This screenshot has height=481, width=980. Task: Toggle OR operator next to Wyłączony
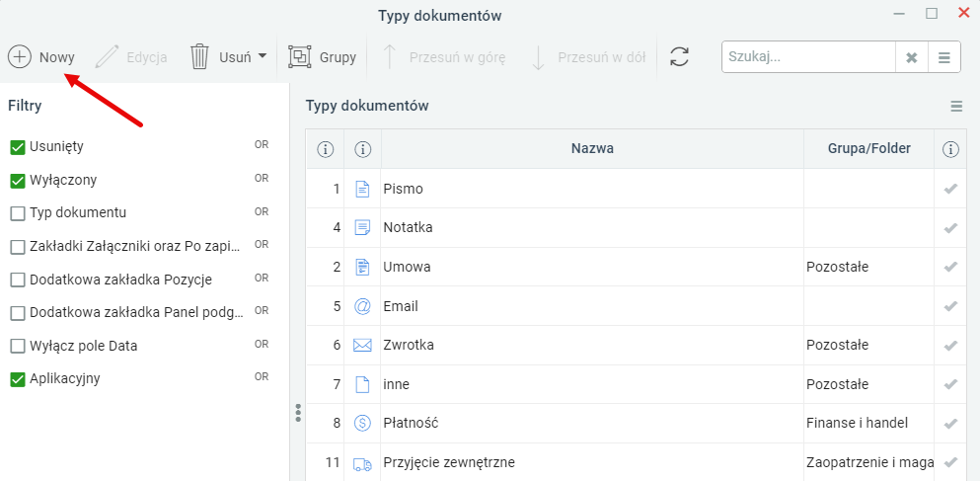click(x=262, y=178)
